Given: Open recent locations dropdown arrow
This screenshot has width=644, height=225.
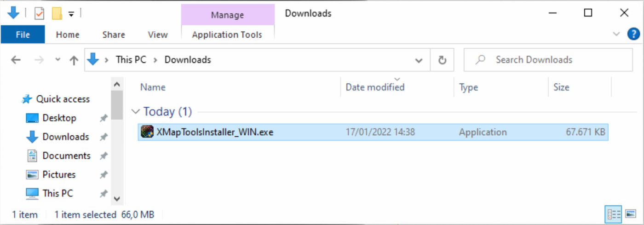Looking at the screenshot, I should pos(57,60).
